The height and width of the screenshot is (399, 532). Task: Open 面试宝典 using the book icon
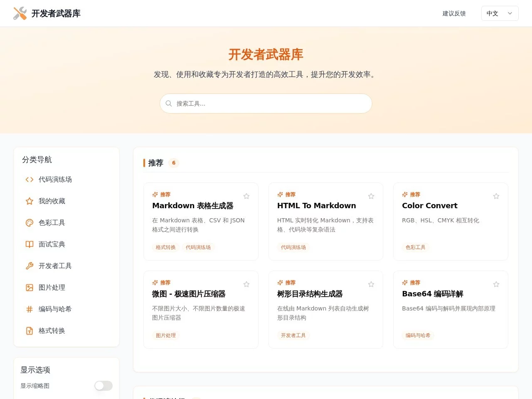29,244
